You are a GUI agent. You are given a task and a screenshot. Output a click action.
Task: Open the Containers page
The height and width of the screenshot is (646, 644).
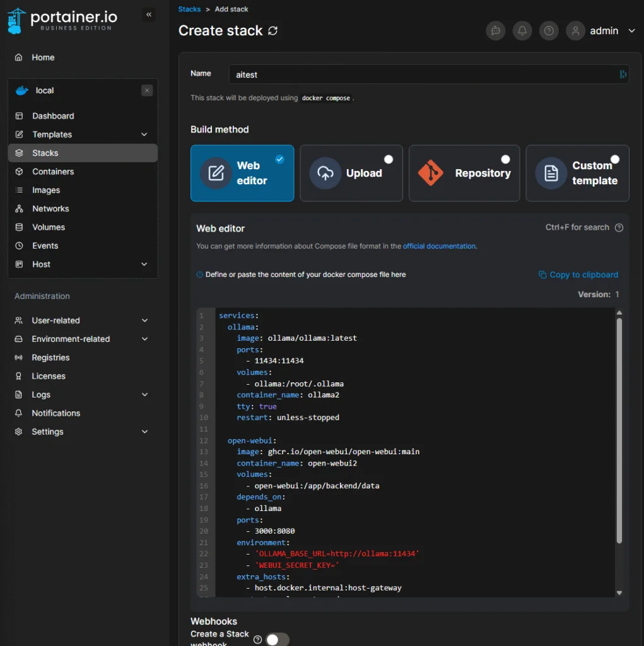click(x=53, y=172)
